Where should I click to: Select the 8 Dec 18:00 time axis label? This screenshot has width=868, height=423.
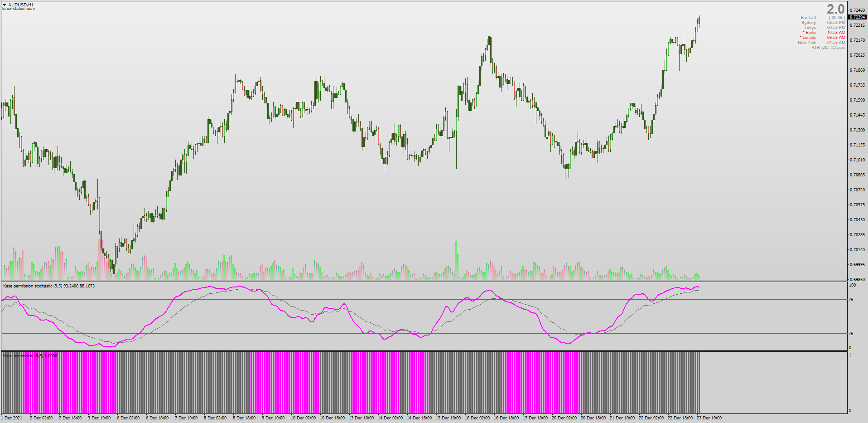pos(244,418)
